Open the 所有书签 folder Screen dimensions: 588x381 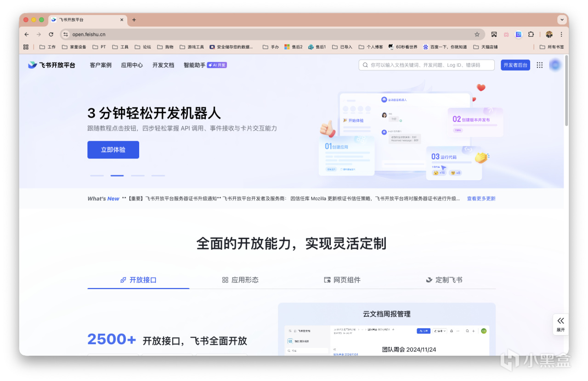[552, 47]
